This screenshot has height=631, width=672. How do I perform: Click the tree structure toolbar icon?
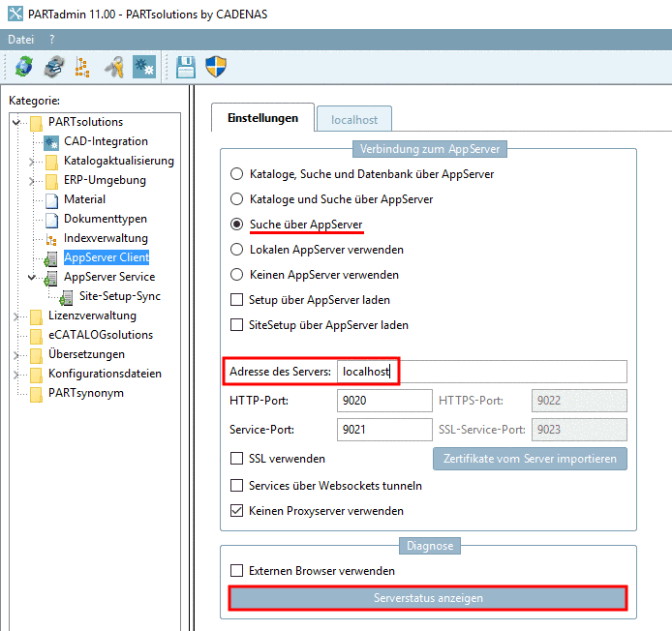pos(82,67)
